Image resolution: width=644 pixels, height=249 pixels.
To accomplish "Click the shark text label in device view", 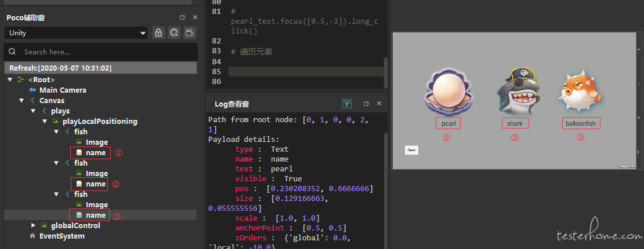I will [x=515, y=123].
